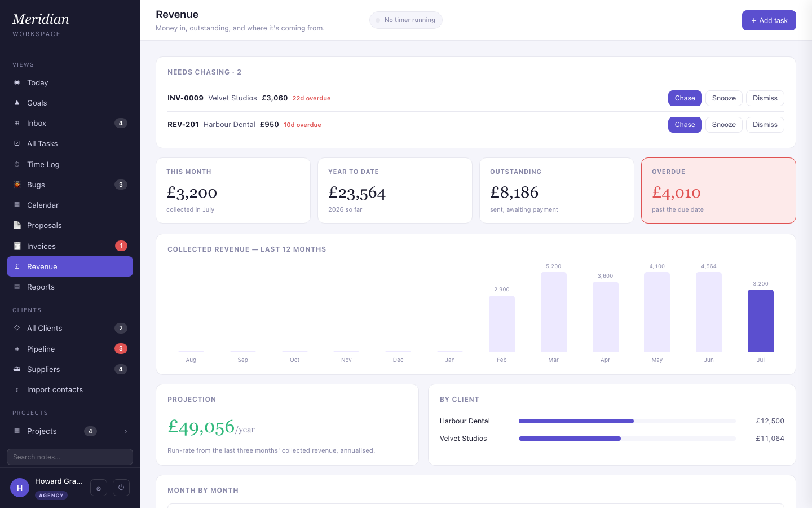This screenshot has height=508, width=812.
Task: Chase invoice INV-0009 Velvet Studios
Action: tap(685, 98)
